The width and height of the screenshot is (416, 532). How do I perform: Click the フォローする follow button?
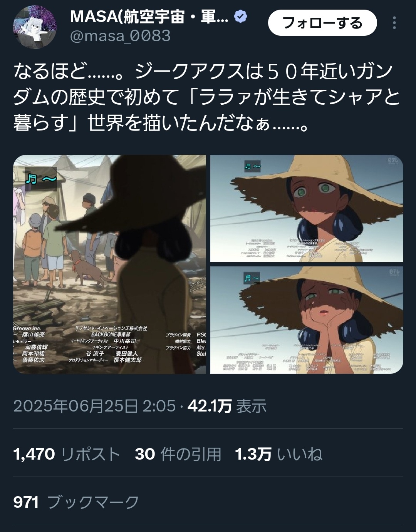pos(322,23)
